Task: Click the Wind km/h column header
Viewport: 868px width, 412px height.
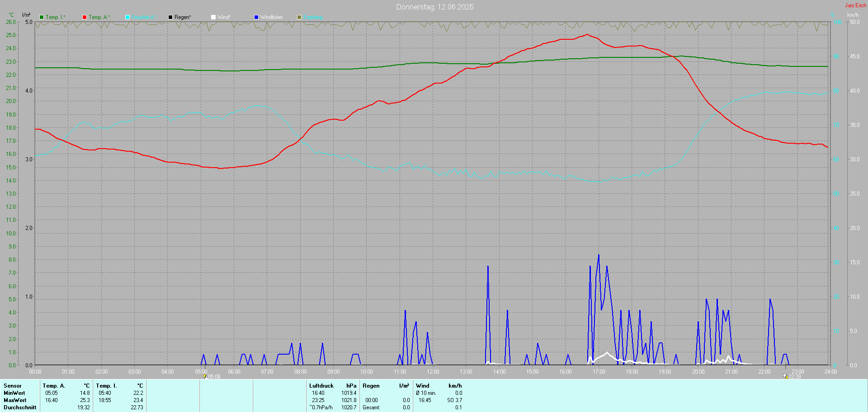Action: tap(455, 386)
